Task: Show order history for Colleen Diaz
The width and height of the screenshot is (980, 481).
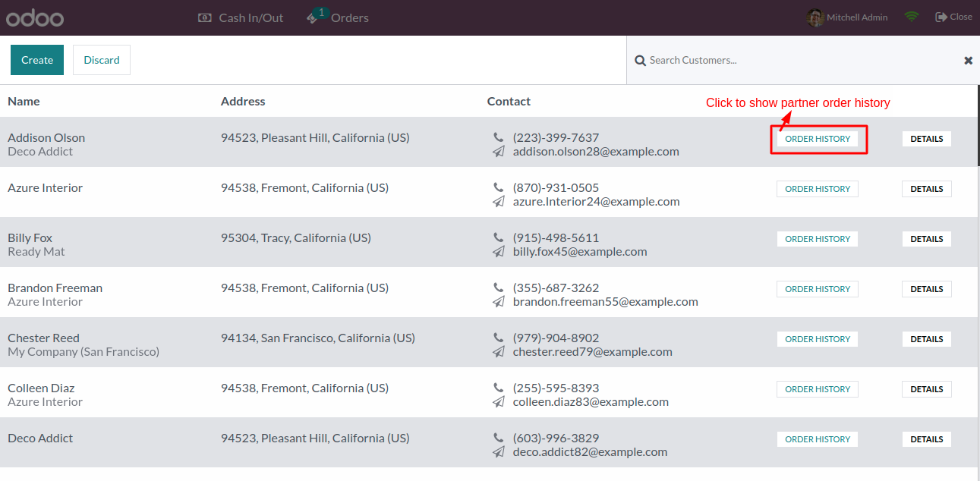Action: (x=818, y=389)
